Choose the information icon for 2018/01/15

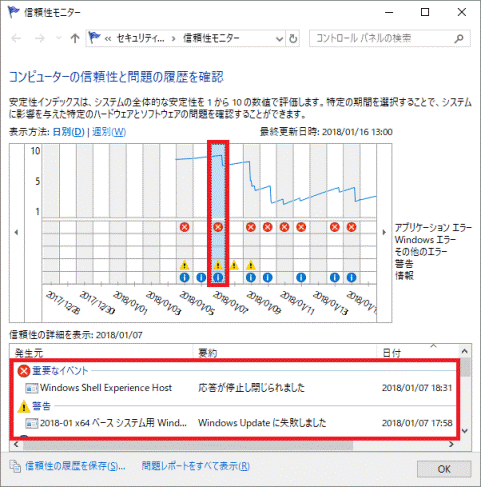coord(351,277)
